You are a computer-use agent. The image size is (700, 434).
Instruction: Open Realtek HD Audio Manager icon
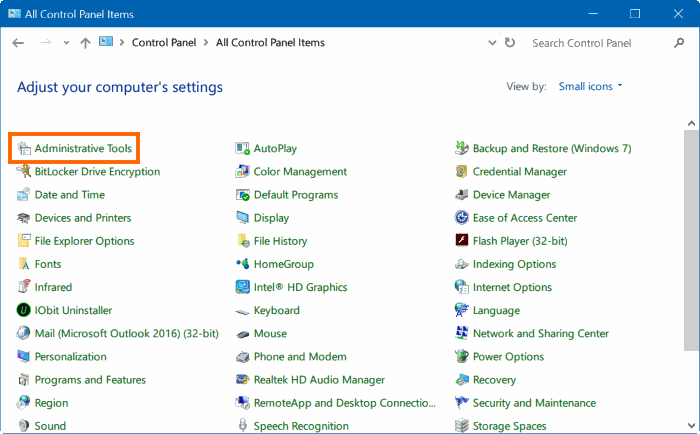click(242, 380)
